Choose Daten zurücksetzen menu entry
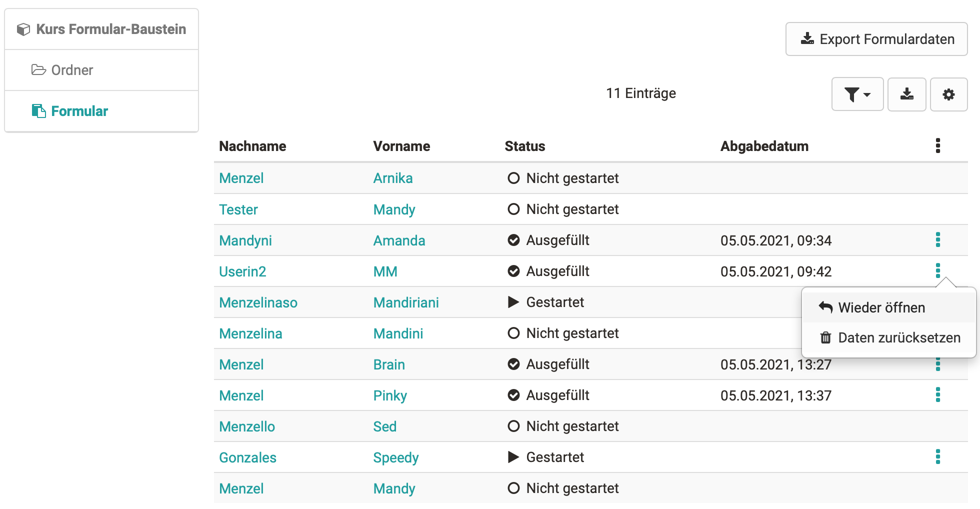Viewport: 980px width, 509px height. tap(898, 338)
